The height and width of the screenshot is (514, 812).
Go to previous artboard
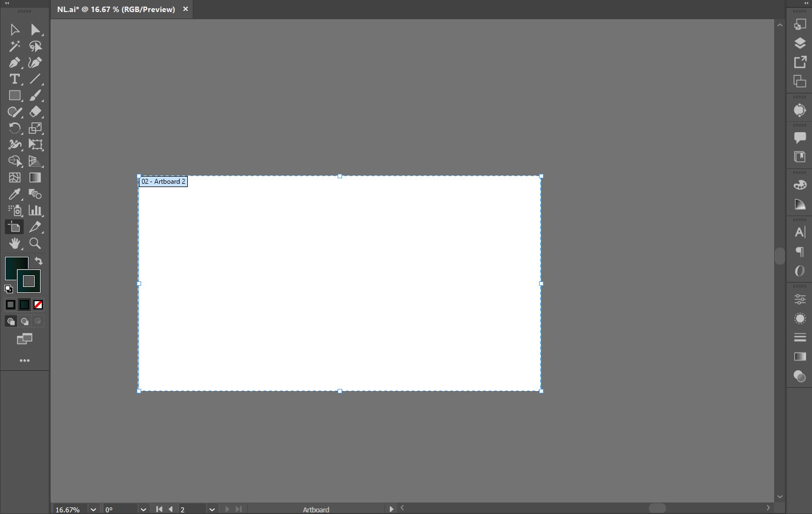pos(171,509)
